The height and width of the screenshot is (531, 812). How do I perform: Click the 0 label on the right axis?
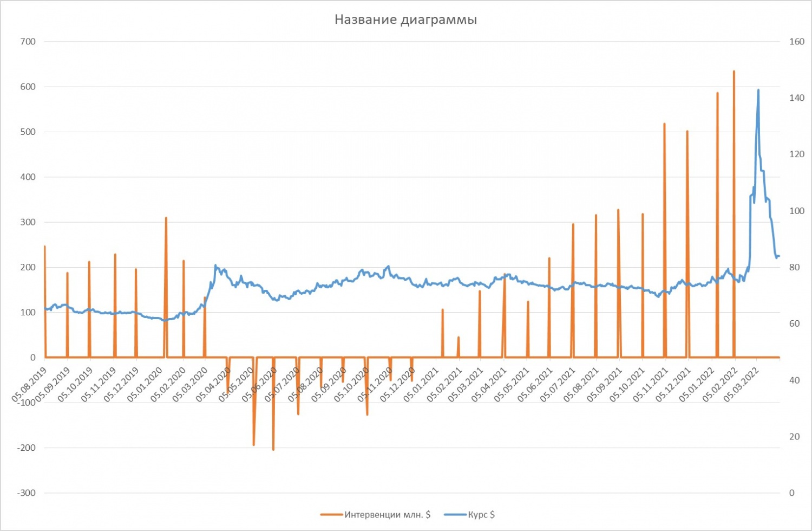pyautogui.click(x=792, y=493)
